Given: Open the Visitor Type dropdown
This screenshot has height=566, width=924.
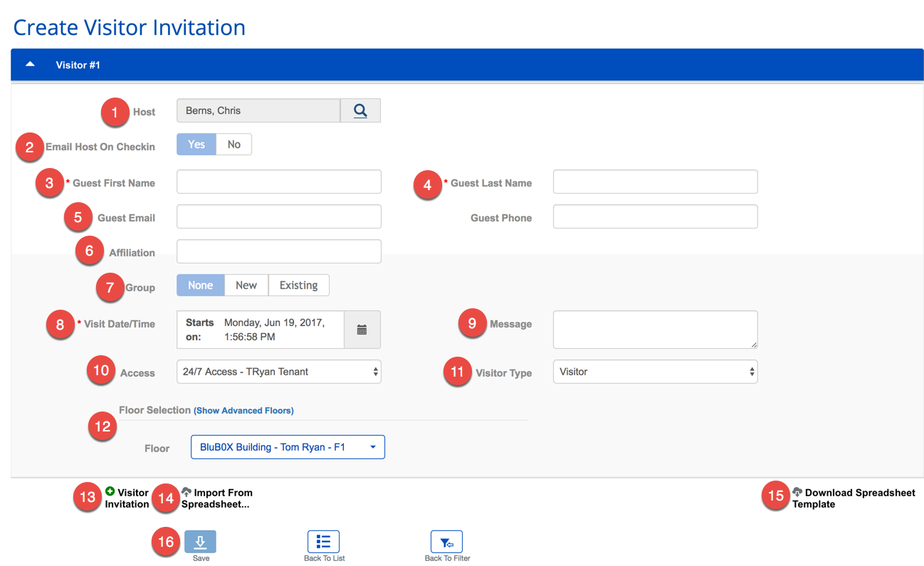Looking at the screenshot, I should (655, 371).
